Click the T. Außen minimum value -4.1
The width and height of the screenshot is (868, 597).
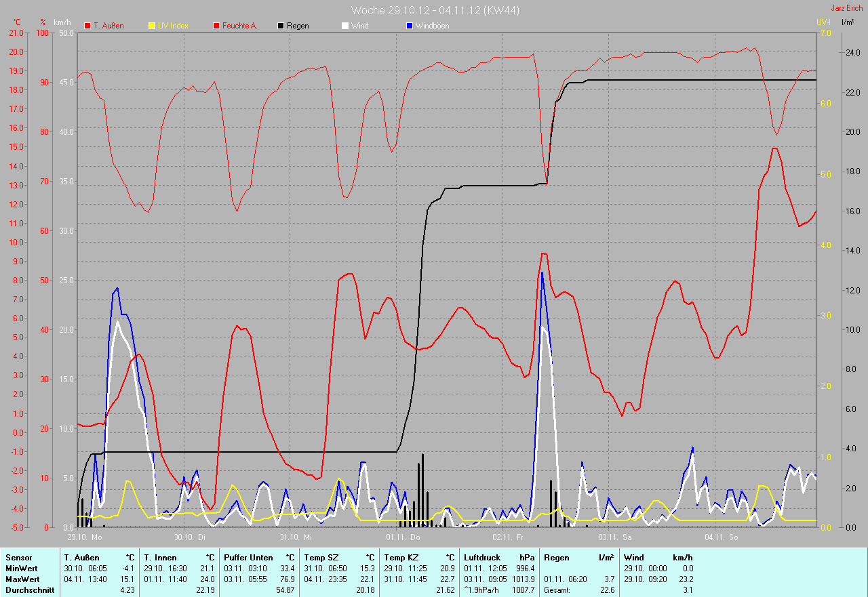pyautogui.click(x=127, y=569)
